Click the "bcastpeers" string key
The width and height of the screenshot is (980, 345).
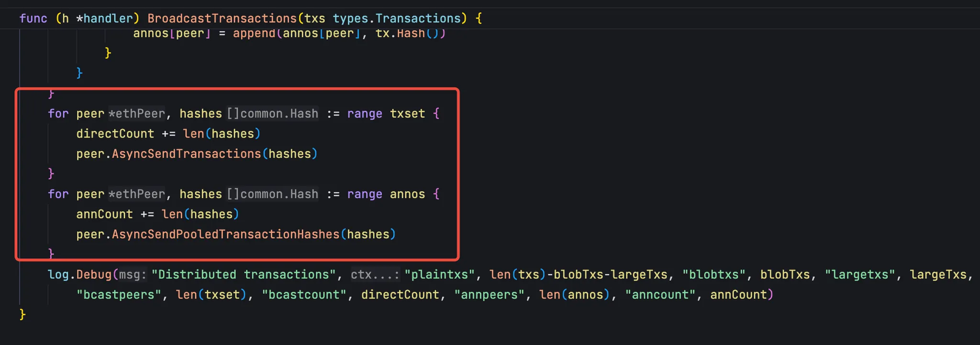click(119, 295)
